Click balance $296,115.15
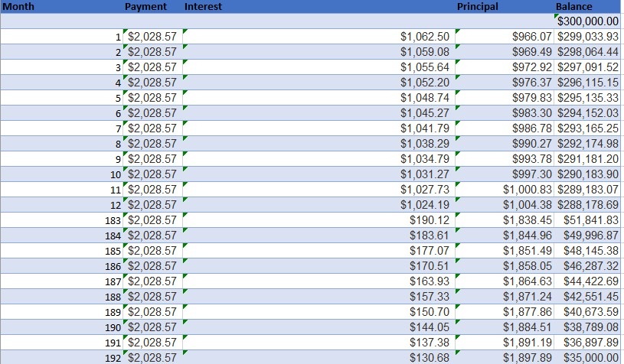Viewport: 624px width, 364px height. [587, 83]
